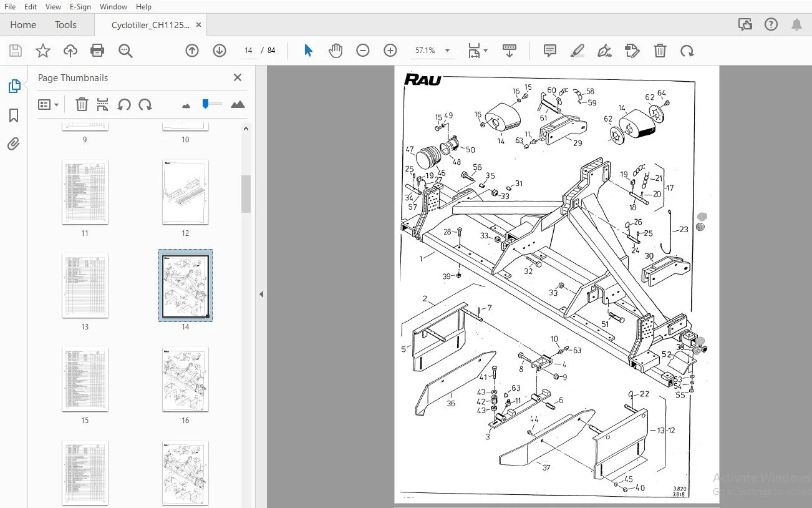
Task: Activate the selection arrow tool
Action: tap(308, 51)
